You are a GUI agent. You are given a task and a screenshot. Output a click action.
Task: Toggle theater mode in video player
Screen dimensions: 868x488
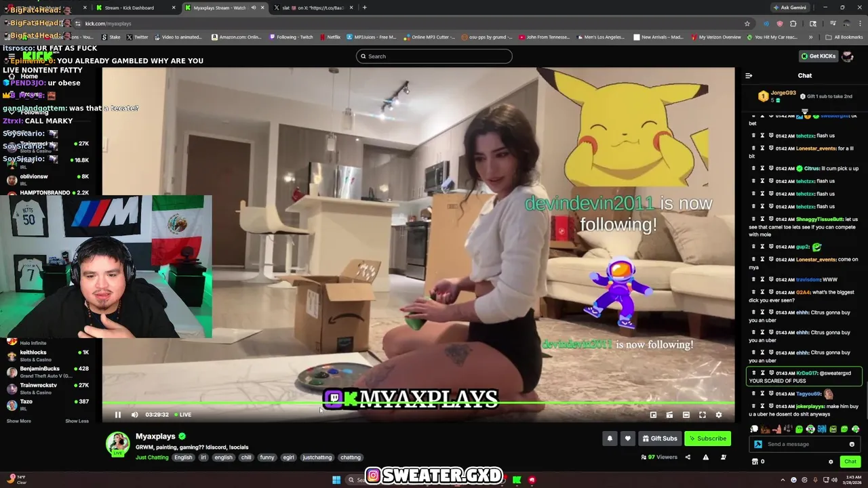[686, 415]
